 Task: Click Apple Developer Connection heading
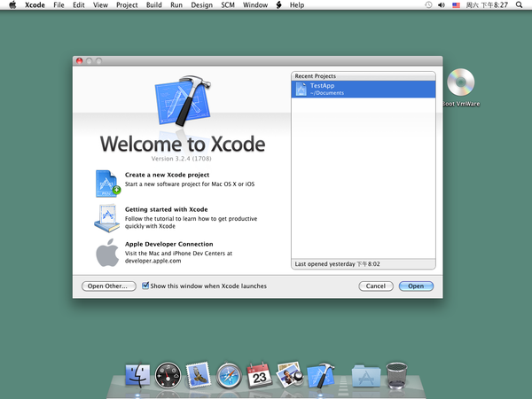tap(169, 244)
